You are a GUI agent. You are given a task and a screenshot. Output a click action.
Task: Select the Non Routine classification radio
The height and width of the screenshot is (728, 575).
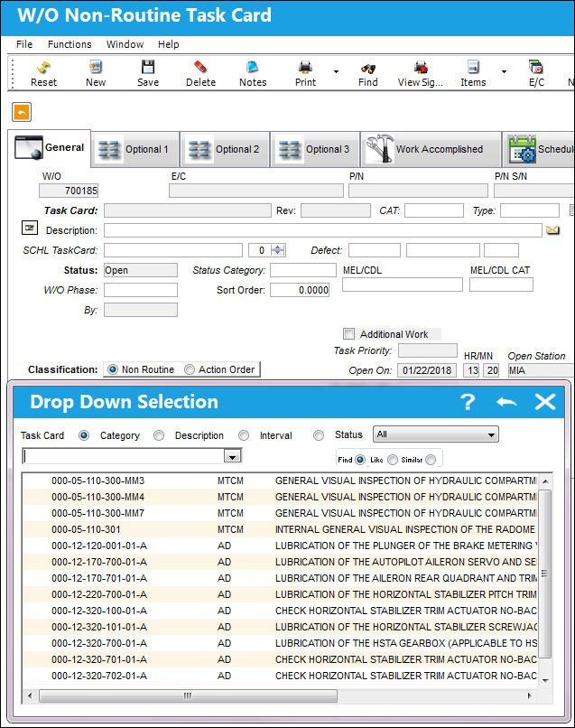coord(112,369)
